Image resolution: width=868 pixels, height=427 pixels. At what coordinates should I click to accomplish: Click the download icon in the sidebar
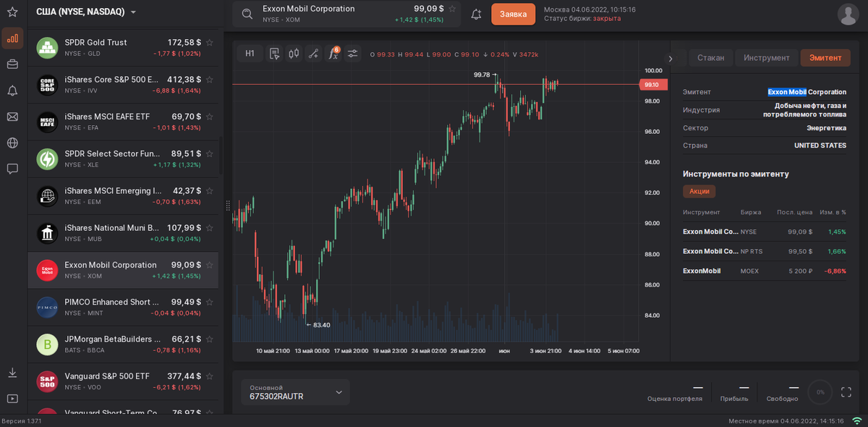click(12, 372)
